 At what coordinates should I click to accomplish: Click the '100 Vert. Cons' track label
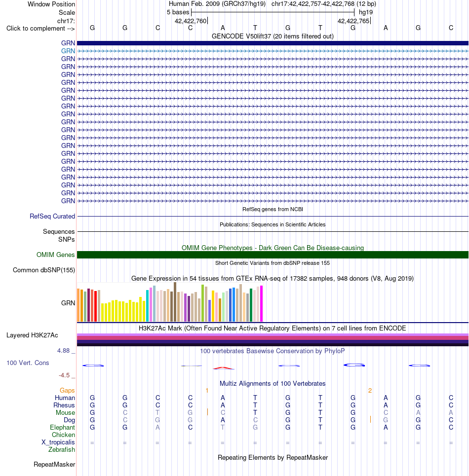[28, 363]
